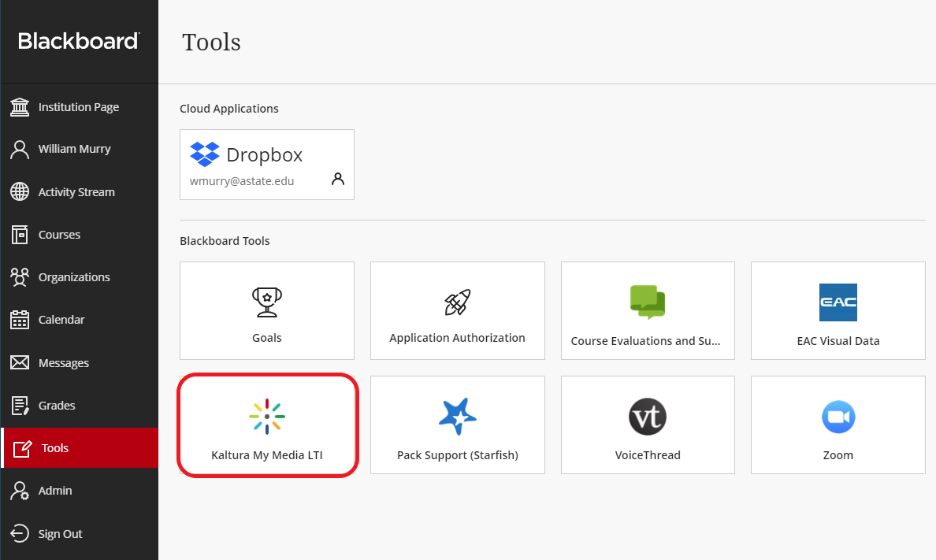This screenshot has width=936, height=560.
Task: Click the Cloud Applications heading
Action: [x=229, y=109]
